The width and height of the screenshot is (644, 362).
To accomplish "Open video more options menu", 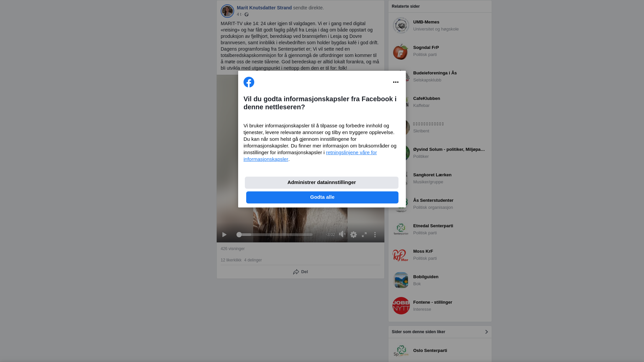I will (375, 235).
